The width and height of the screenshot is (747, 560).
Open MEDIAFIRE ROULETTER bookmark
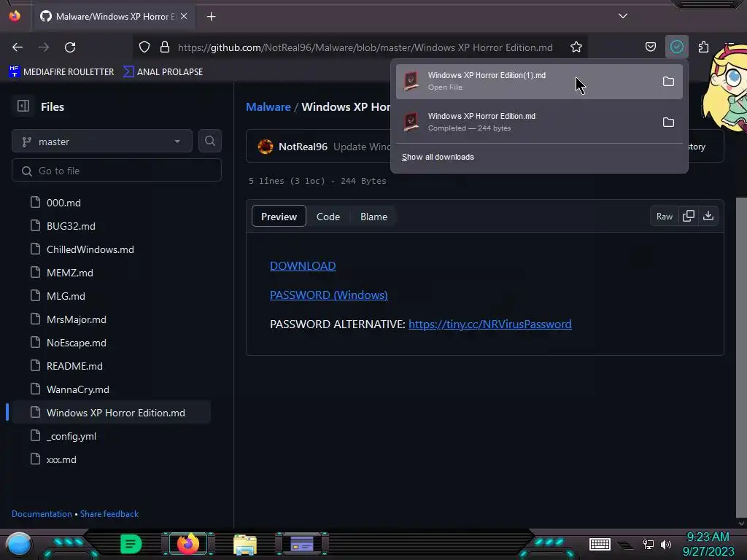point(61,72)
